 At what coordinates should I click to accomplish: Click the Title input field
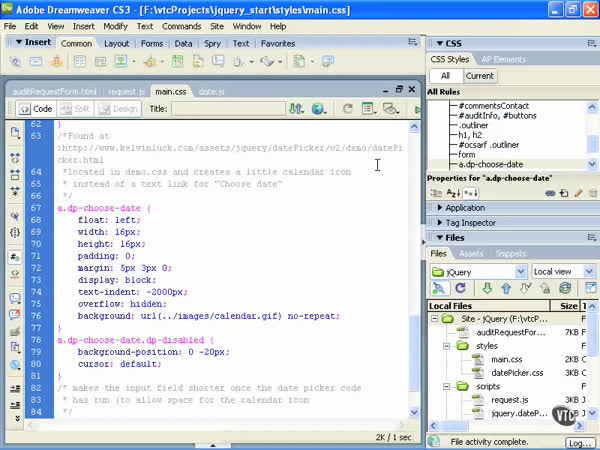tap(226, 108)
